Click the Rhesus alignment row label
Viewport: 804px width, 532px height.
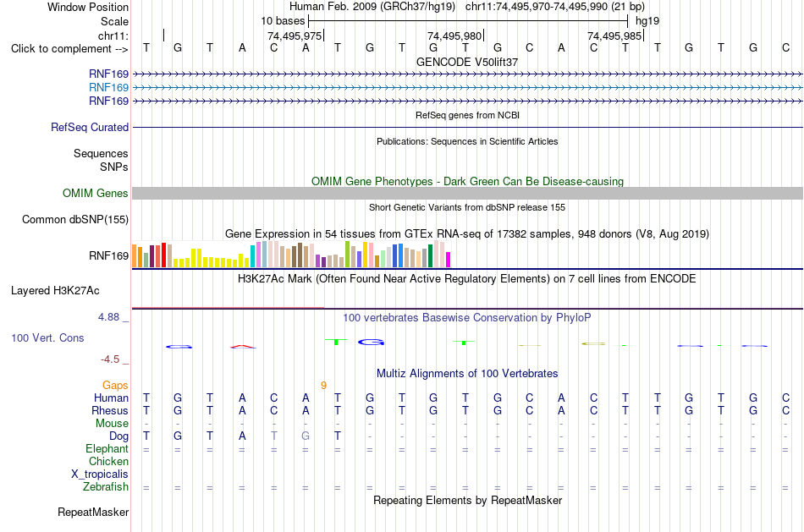110,410
